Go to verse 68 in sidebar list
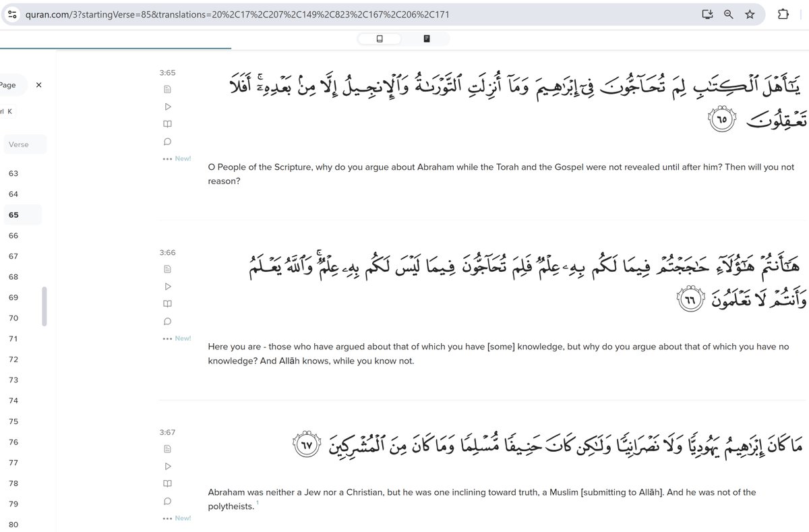The width and height of the screenshot is (809, 532). pyautogui.click(x=14, y=277)
